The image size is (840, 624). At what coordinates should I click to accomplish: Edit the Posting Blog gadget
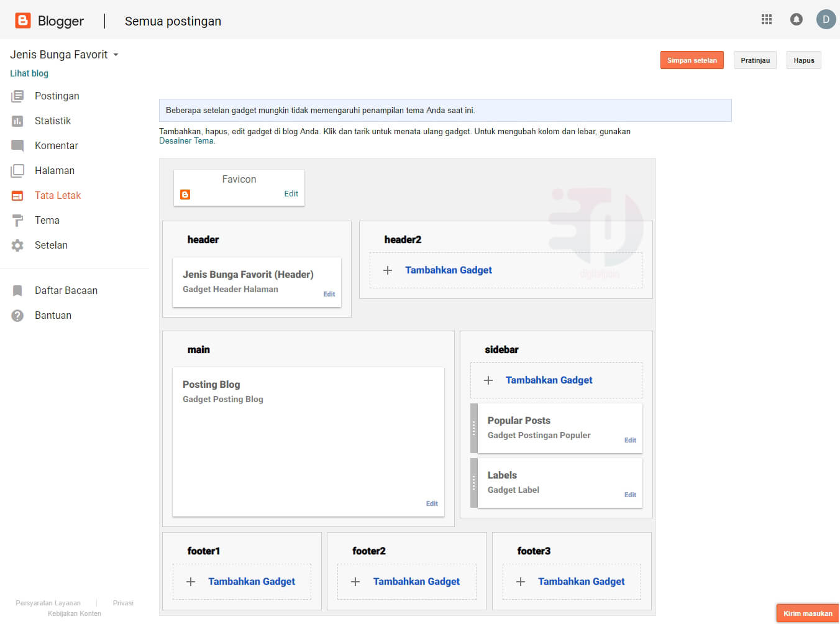tap(432, 503)
